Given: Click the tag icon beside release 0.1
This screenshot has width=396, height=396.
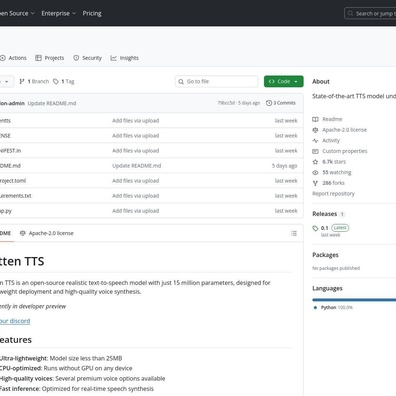Looking at the screenshot, I should (315, 228).
